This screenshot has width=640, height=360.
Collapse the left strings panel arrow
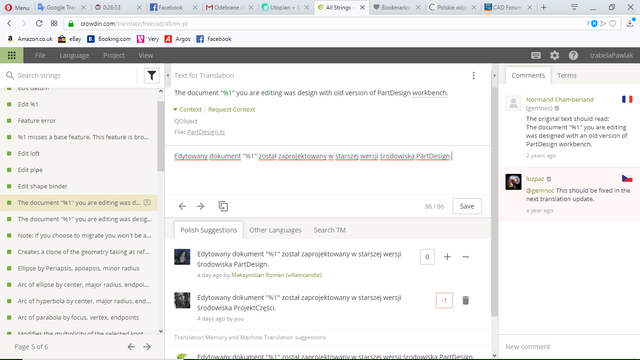tap(168, 76)
